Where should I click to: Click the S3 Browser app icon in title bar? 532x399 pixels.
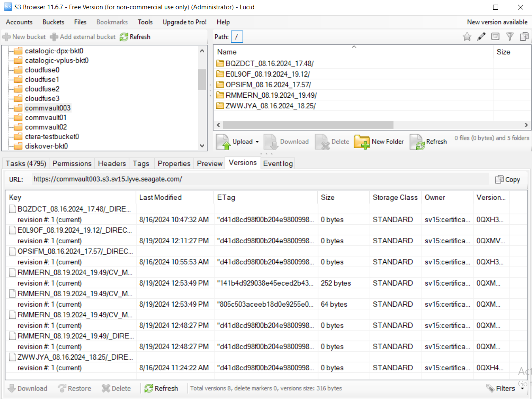(x=8, y=7)
